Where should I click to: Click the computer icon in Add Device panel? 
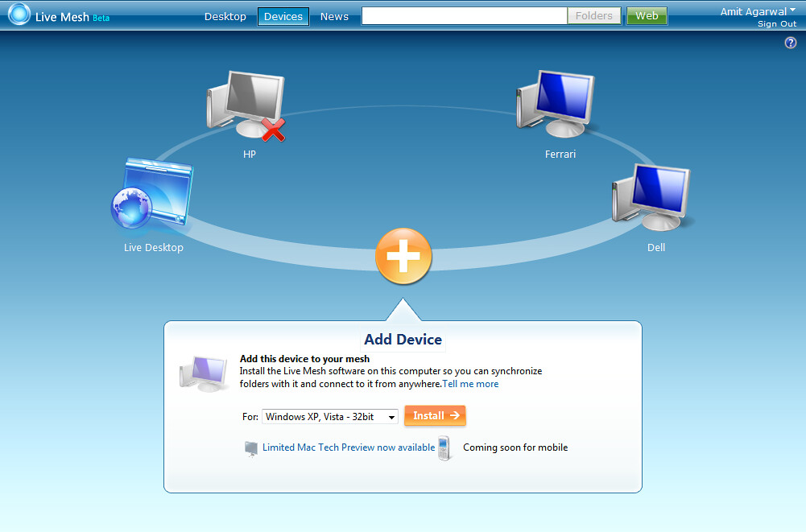coord(204,372)
